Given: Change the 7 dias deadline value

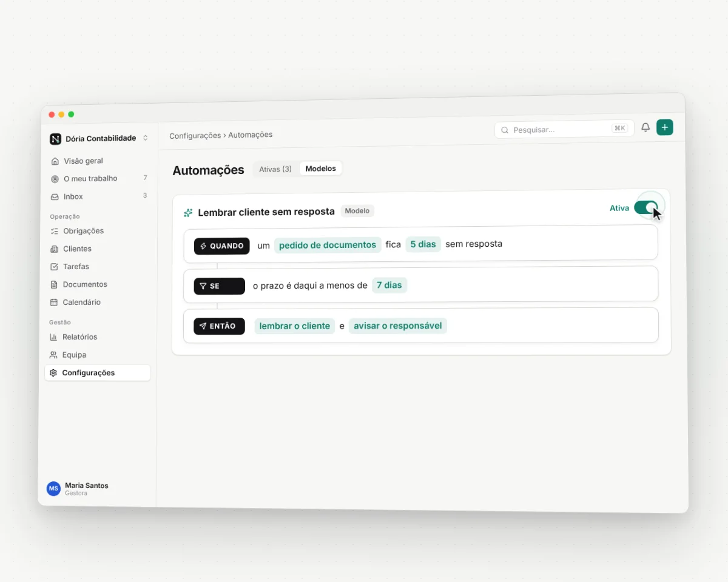Looking at the screenshot, I should click(389, 285).
